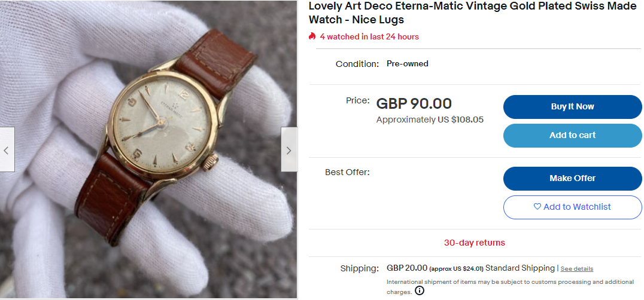Click the GBP 20.00 shipping cost
The height and width of the screenshot is (300, 644).
407,268
